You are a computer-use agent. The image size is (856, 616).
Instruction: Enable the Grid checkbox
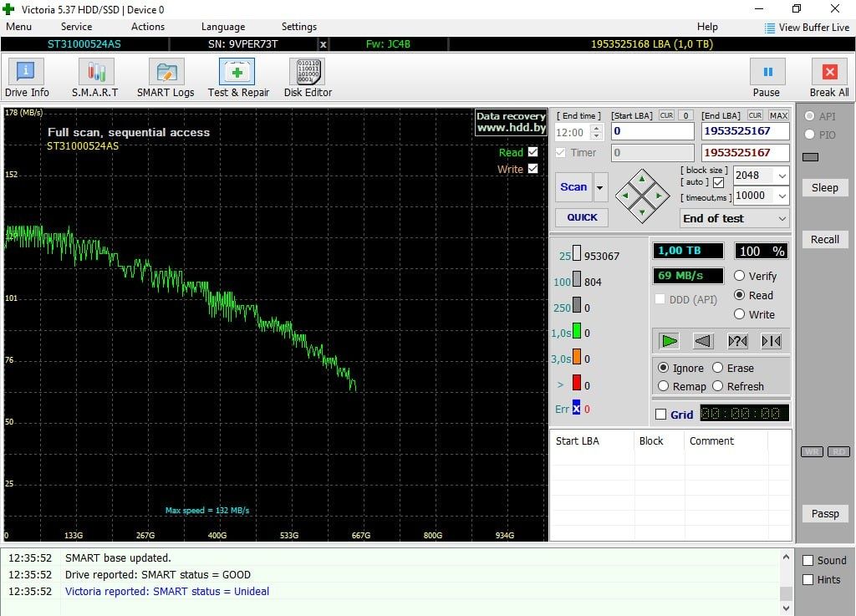(x=660, y=414)
